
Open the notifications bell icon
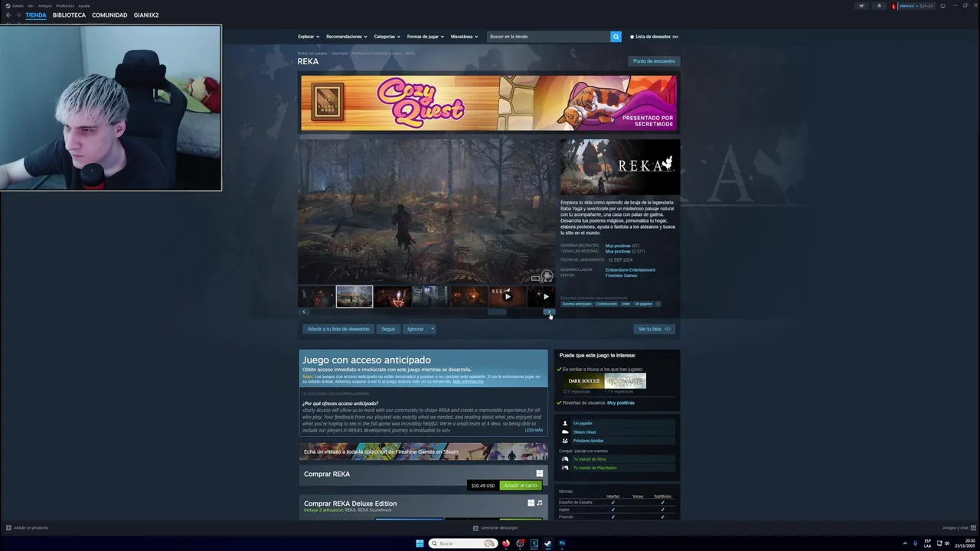tap(879, 5)
